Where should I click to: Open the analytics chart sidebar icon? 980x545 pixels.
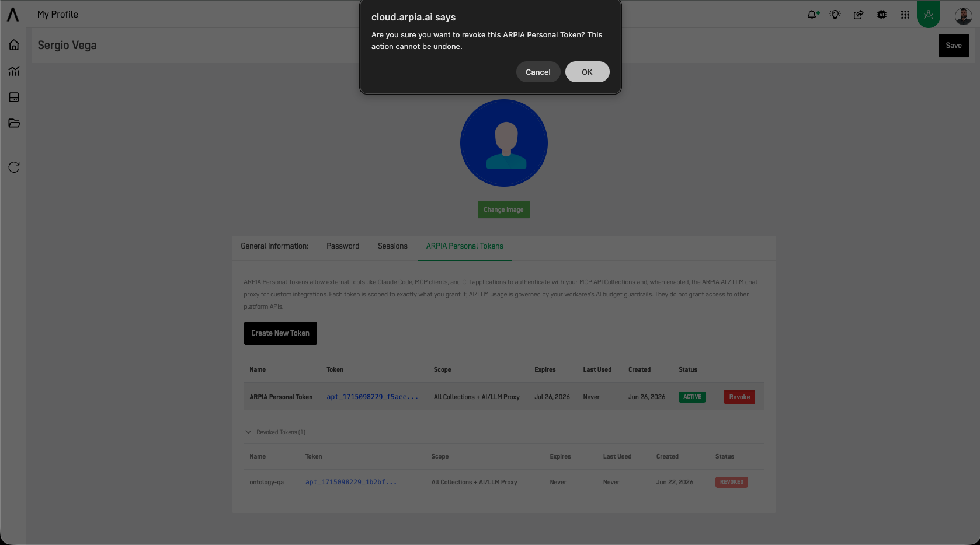14,71
